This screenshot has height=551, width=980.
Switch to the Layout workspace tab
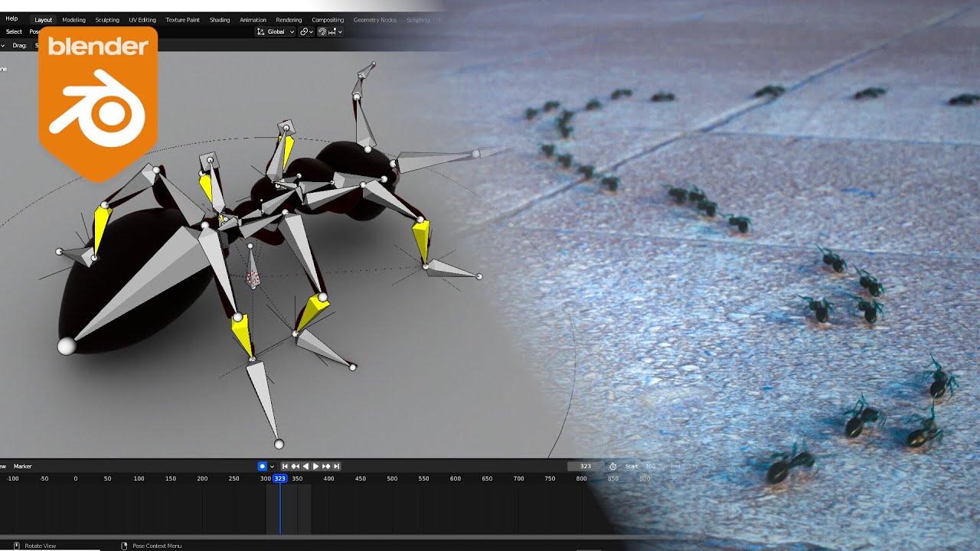(x=44, y=20)
